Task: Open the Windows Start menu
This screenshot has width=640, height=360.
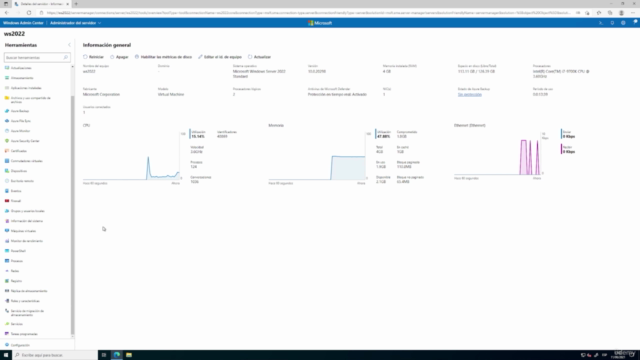Action: click(x=6, y=355)
